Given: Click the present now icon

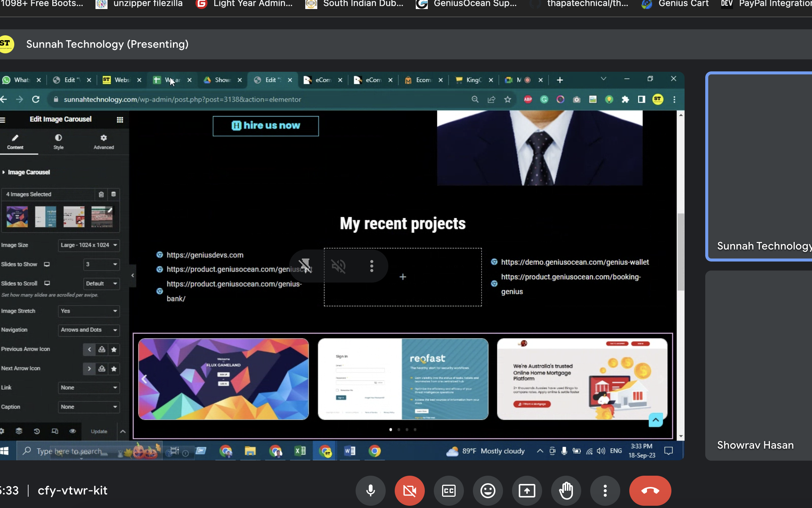Looking at the screenshot, I should point(527,491).
